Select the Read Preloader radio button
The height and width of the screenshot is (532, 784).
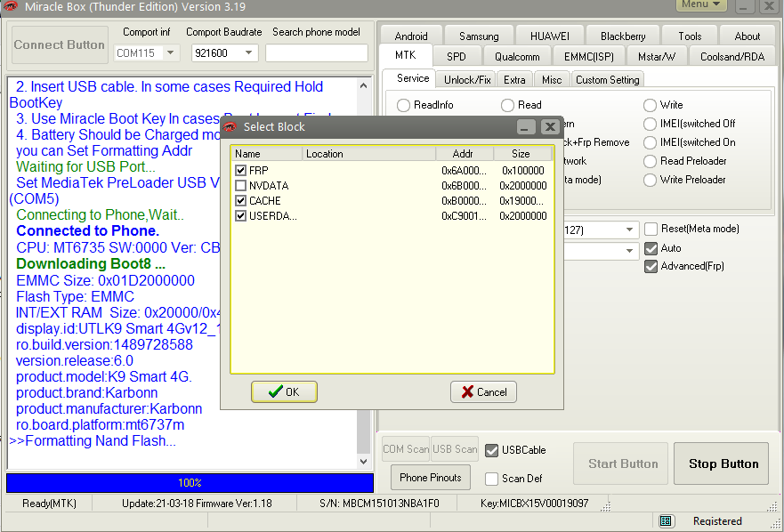[x=650, y=161]
